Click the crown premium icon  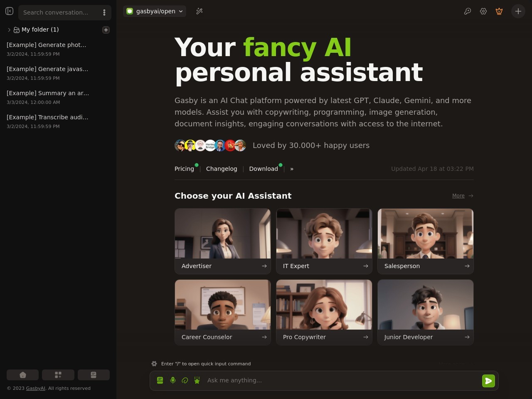[499, 11]
